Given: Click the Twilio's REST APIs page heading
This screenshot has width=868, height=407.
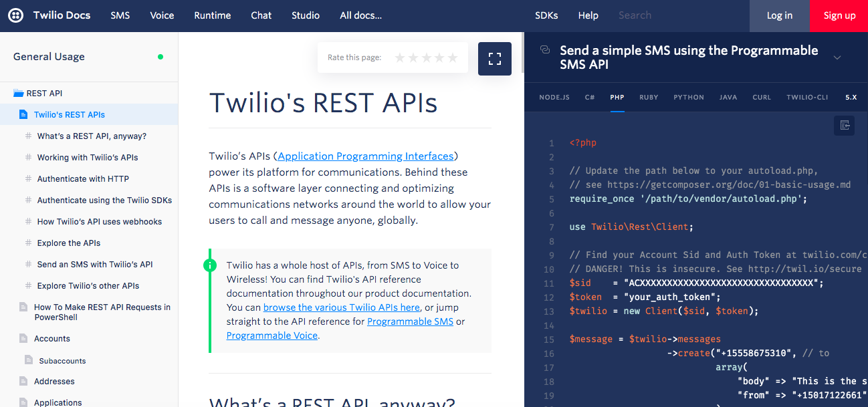Looking at the screenshot, I should click(x=324, y=103).
